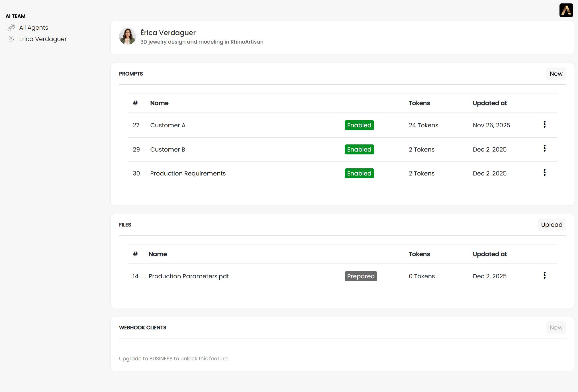The width and height of the screenshot is (578, 392).
Task: Toggle Customer A Enabled badge
Action: point(359,125)
